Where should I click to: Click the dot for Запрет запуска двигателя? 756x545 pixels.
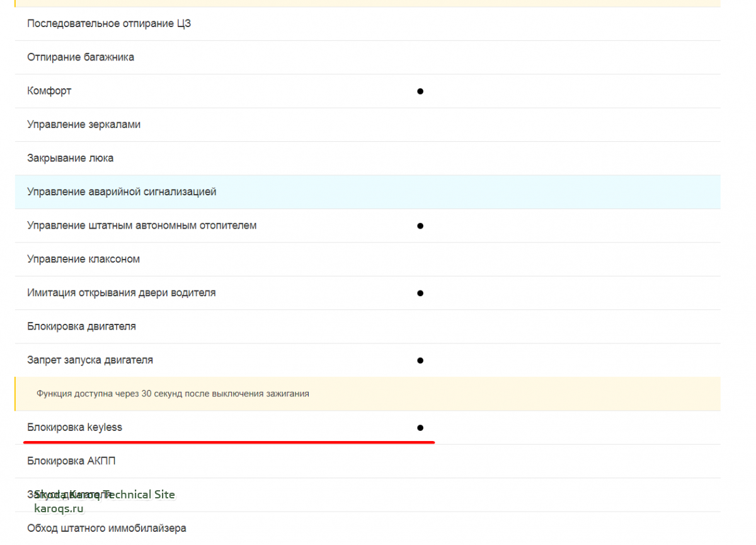click(420, 360)
